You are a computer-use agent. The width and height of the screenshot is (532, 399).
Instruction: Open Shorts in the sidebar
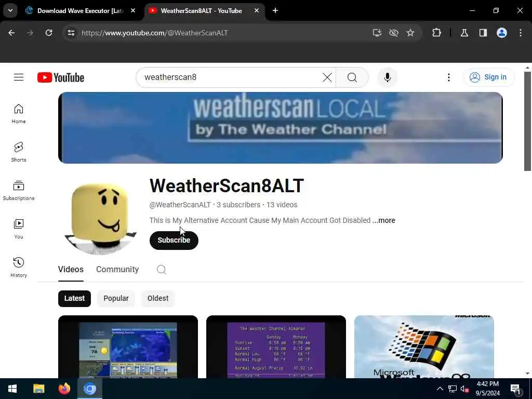tap(19, 152)
